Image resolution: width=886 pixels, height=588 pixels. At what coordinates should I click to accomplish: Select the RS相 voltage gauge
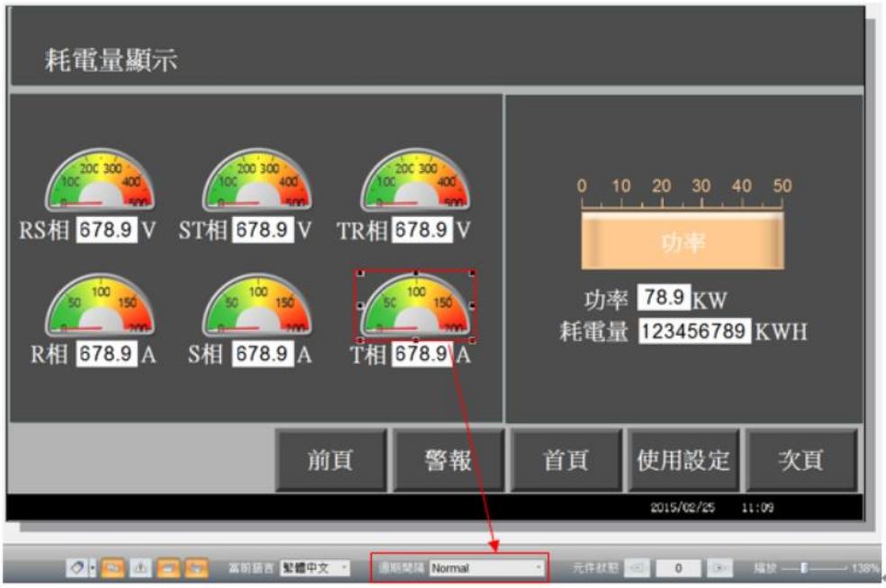click(100, 179)
